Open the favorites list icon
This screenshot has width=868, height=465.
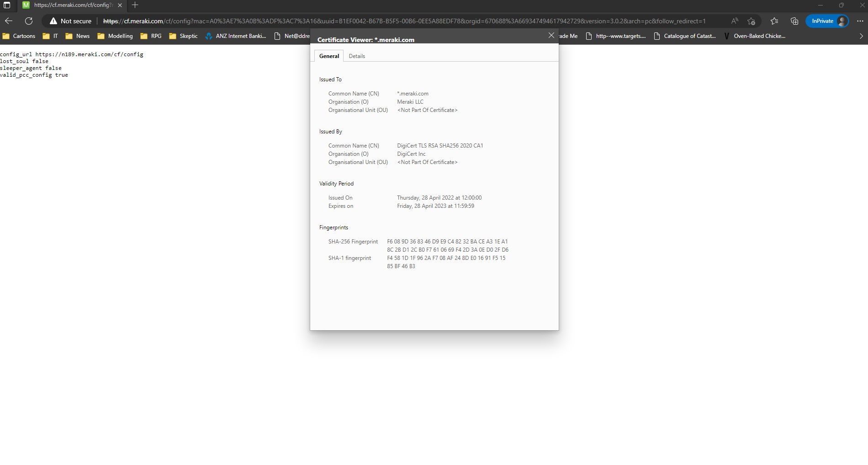[x=774, y=21]
